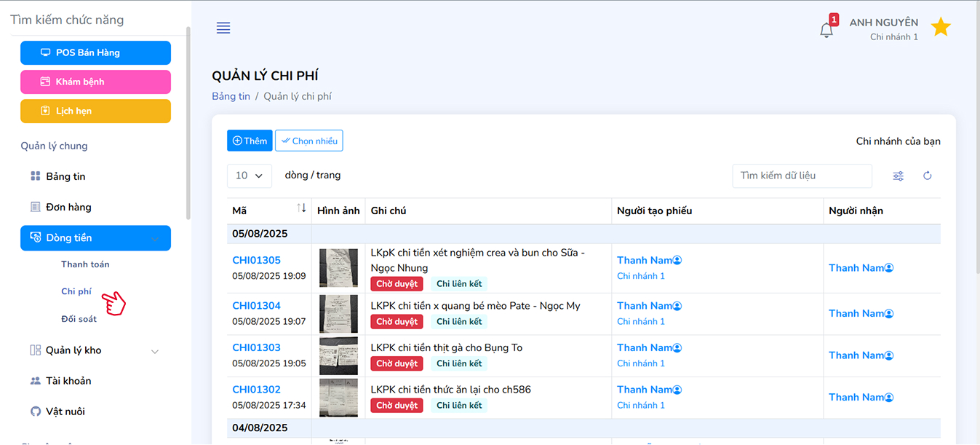Select the Vật nuôi sidebar icon
The width and height of the screenshot is (980, 445).
pyautogui.click(x=35, y=411)
